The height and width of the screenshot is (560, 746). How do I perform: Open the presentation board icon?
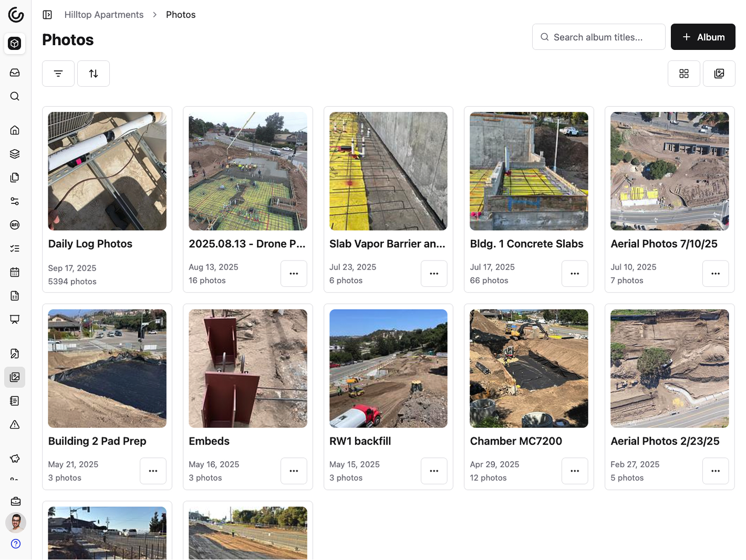(x=15, y=319)
